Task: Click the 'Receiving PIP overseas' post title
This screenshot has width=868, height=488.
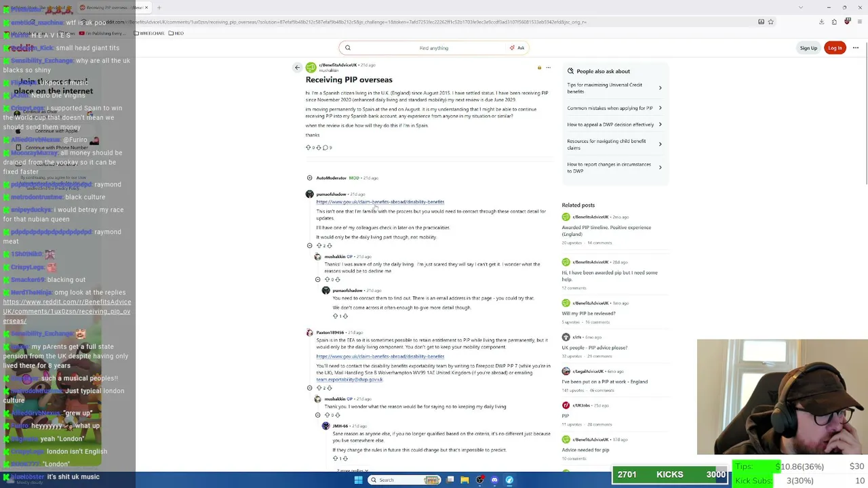Action: tap(349, 80)
